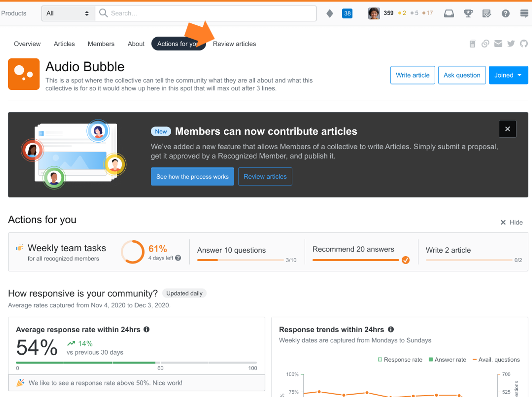Image resolution: width=532 pixels, height=397 pixels.
Task: Click the banner illustration of members
Action: coord(74,154)
